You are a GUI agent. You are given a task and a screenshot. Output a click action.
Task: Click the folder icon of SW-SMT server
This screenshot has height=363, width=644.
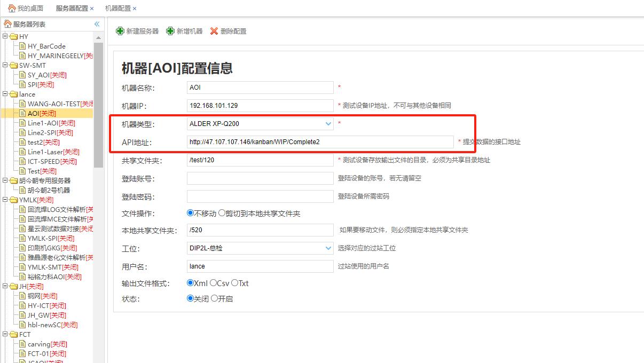point(13,66)
